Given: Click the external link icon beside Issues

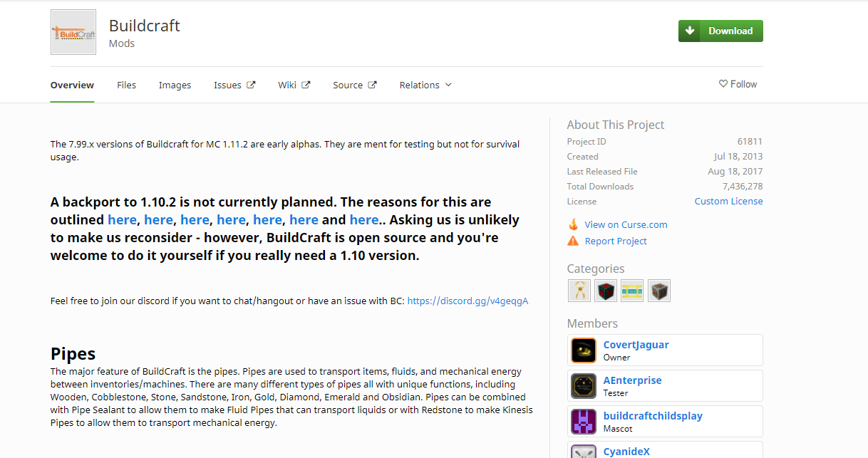Looking at the screenshot, I should point(251,85).
